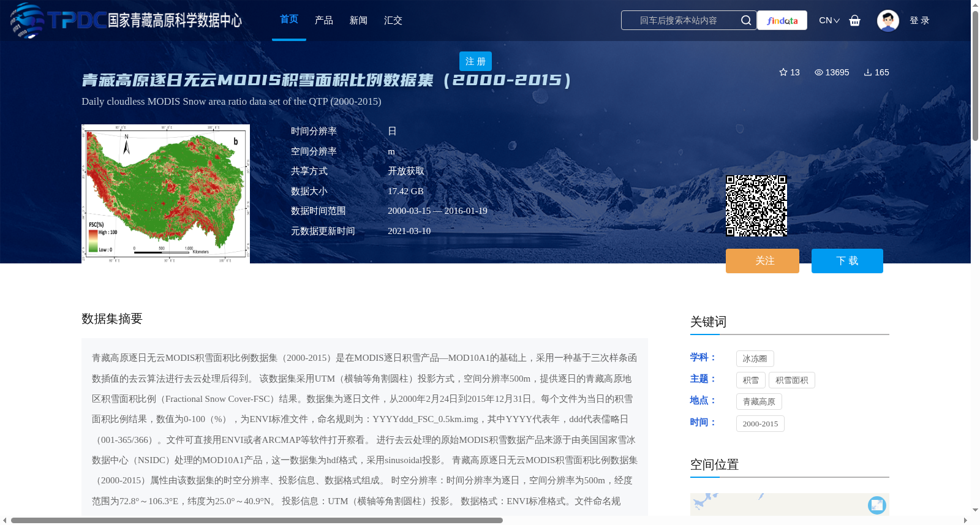The height and width of the screenshot is (525, 980).
Task: Open the dataset snow map thumbnail
Action: pyautogui.click(x=165, y=194)
